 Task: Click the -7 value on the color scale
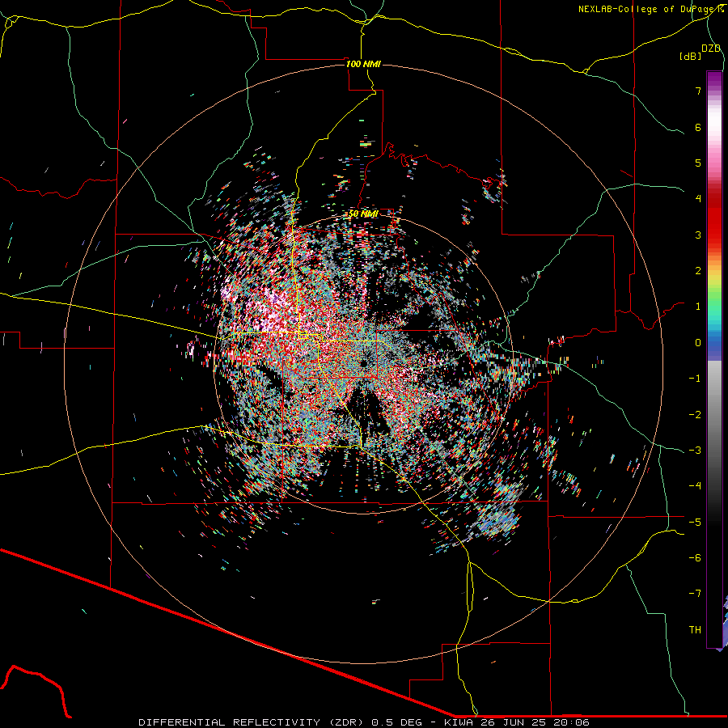point(695,594)
